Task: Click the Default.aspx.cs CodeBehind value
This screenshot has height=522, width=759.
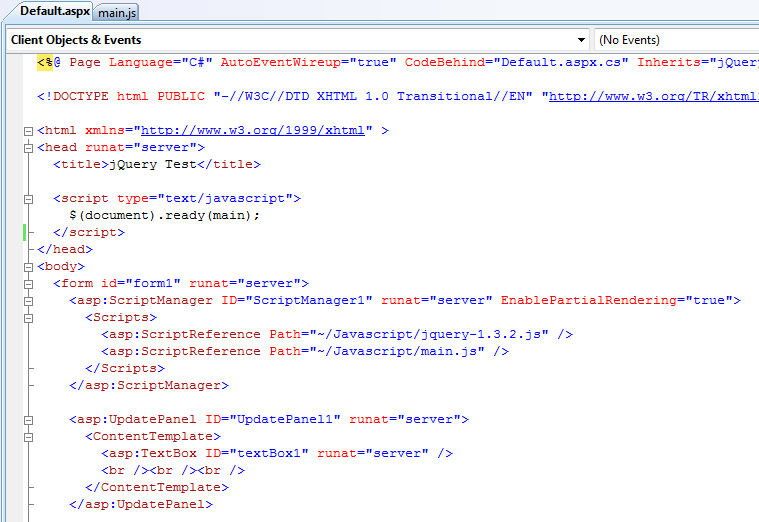Action: 561,62
